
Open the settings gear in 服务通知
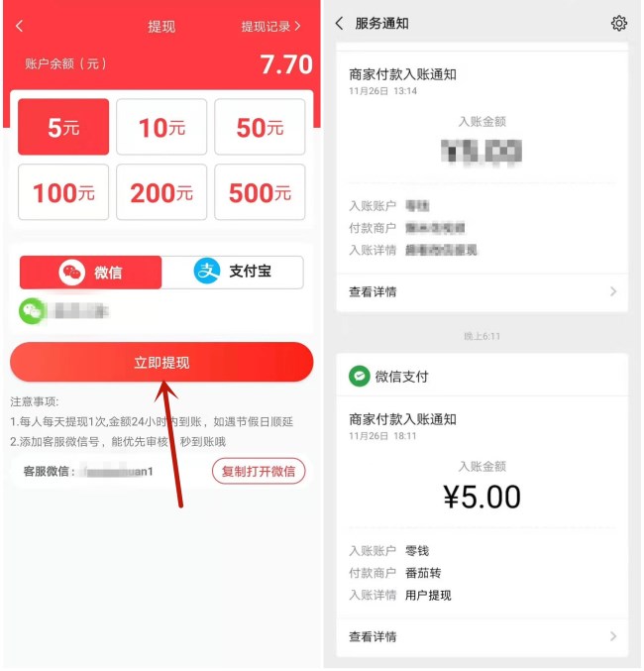(619, 23)
